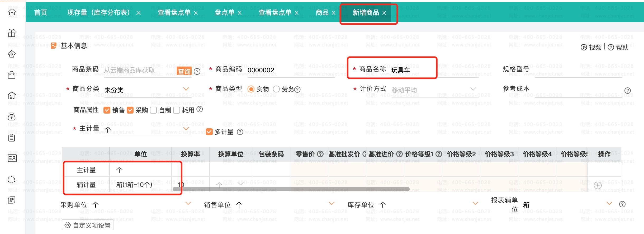Open the home icon in the sidebar
The width and height of the screenshot is (644, 234).
pos(12,12)
